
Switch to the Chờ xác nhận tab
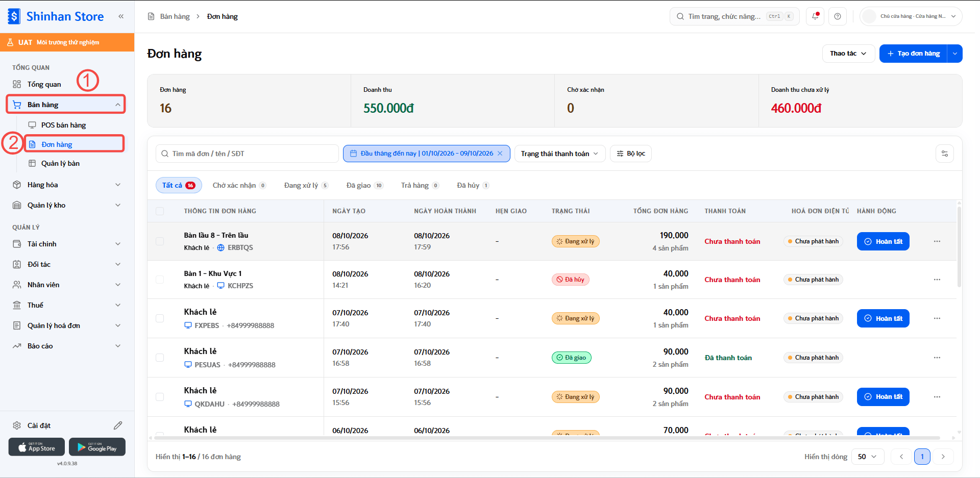[x=239, y=185]
